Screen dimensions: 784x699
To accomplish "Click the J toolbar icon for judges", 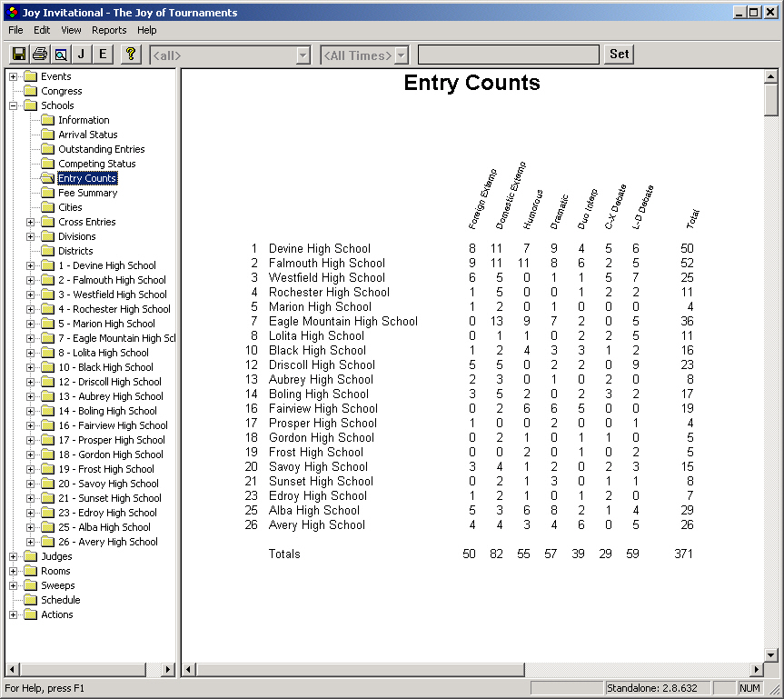I will 82,54.
